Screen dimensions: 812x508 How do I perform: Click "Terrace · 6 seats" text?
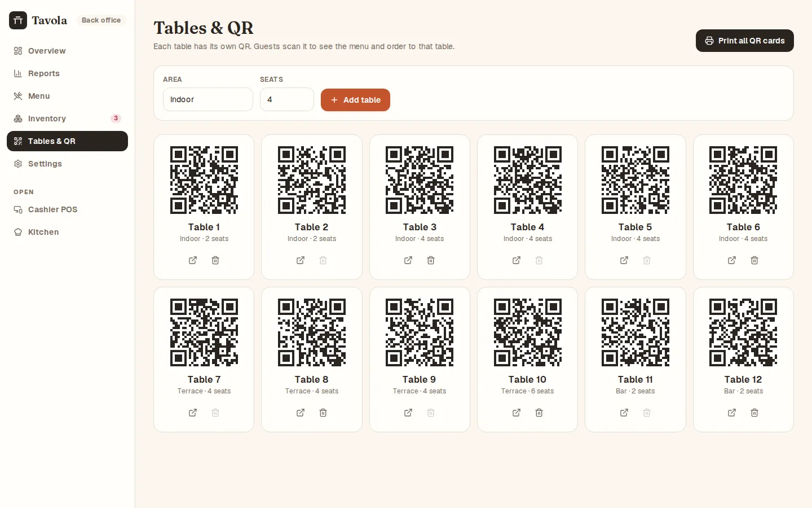528,391
